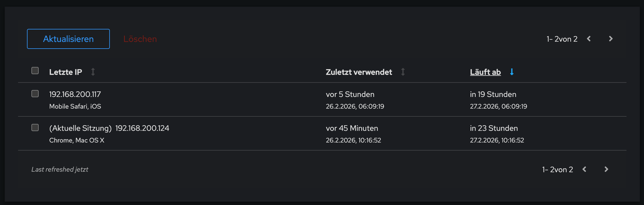
Task: Click the bottom '1- 2von 2' page indicator
Action: [558, 170]
